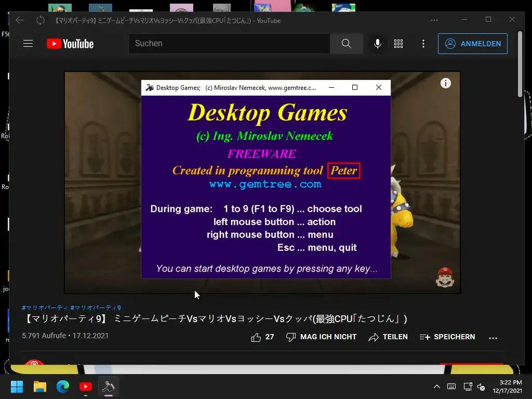
Task: Click the Desktop Games window title icon
Action: [149, 87]
